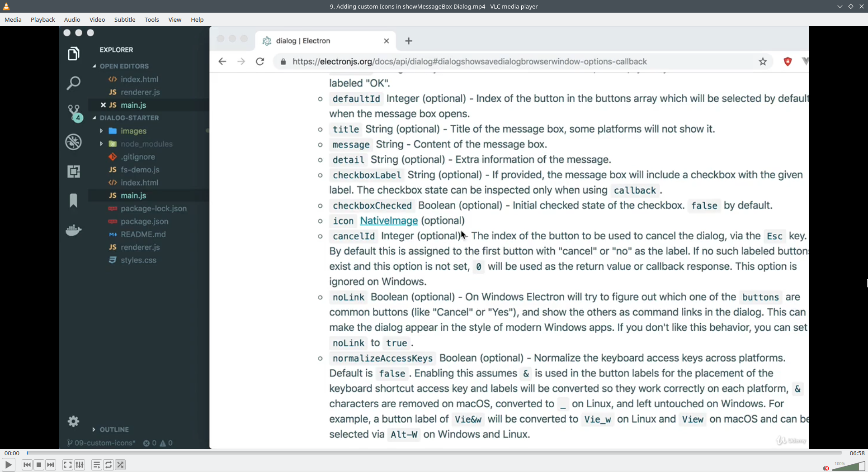Open the Extensions icon in activity bar
The image size is (868, 472).
coord(73,172)
